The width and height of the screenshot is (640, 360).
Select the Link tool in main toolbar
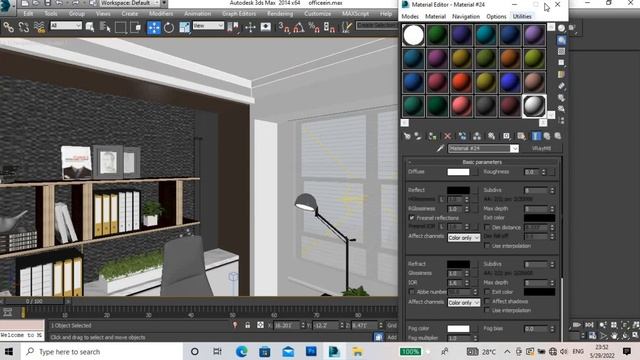click(8, 27)
